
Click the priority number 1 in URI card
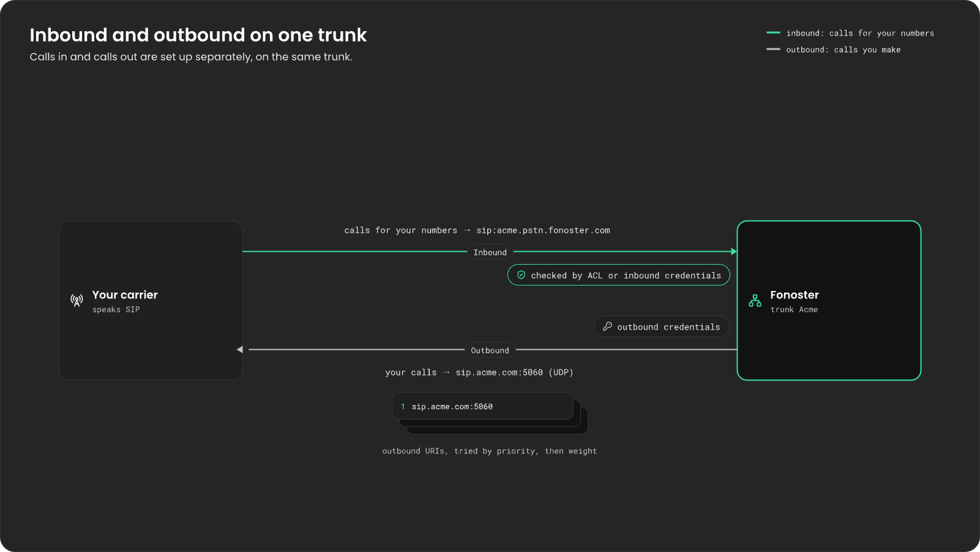pyautogui.click(x=403, y=406)
